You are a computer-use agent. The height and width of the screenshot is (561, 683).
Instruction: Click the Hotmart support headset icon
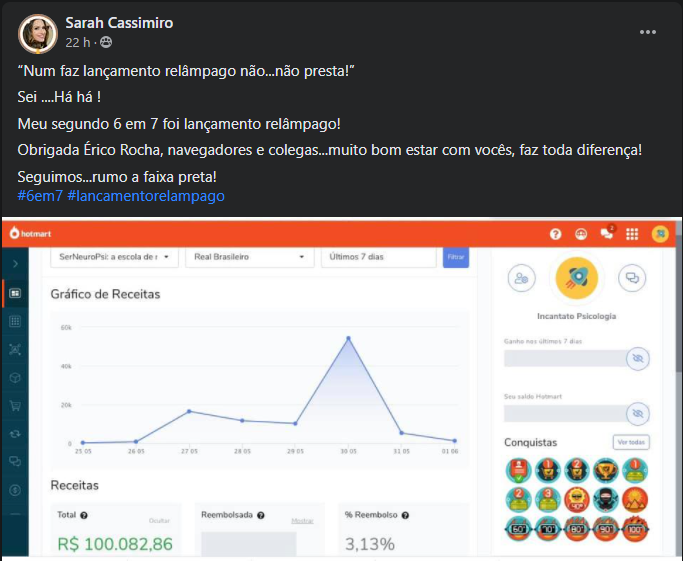(x=581, y=234)
